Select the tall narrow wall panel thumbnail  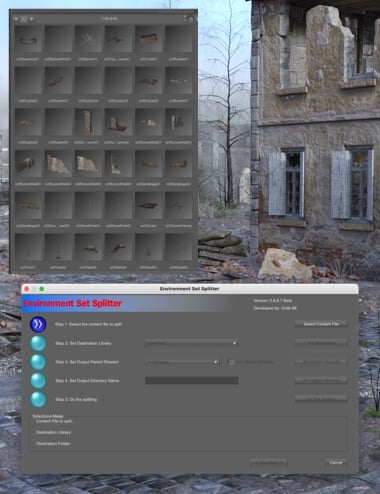tap(88, 122)
